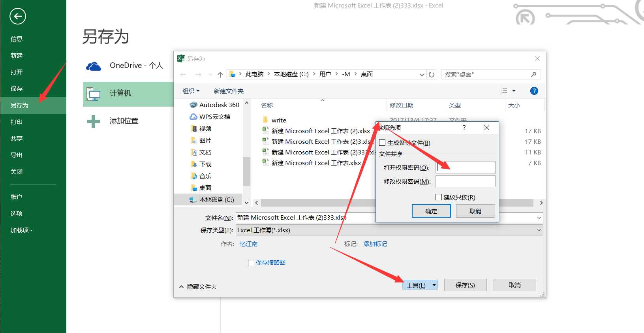Focus the 打开权限密码 field
644x333 pixels.
click(465, 167)
